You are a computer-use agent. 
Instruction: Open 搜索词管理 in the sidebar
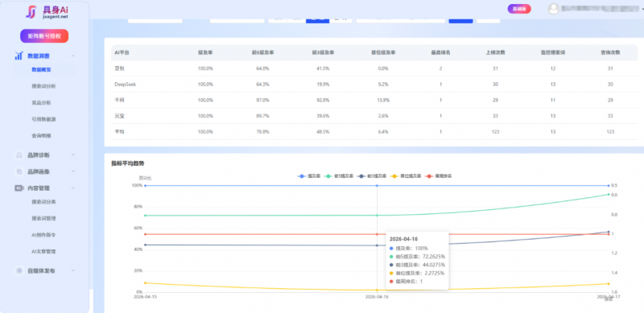point(43,219)
